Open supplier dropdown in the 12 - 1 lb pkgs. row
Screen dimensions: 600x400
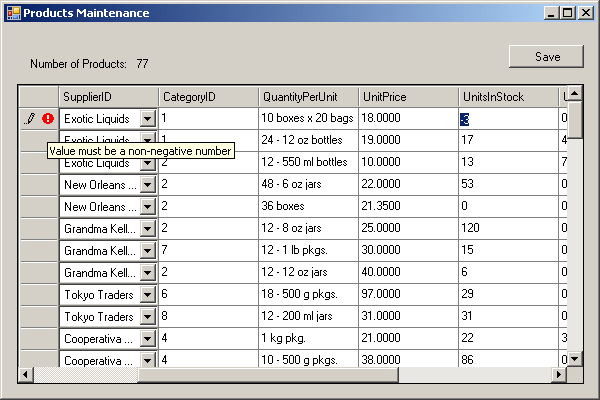point(148,250)
